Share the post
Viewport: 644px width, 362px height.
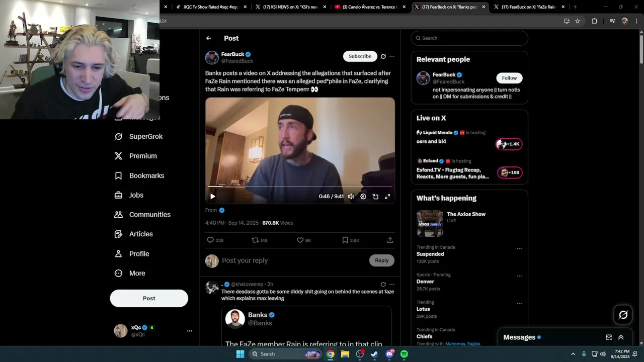pos(390,240)
